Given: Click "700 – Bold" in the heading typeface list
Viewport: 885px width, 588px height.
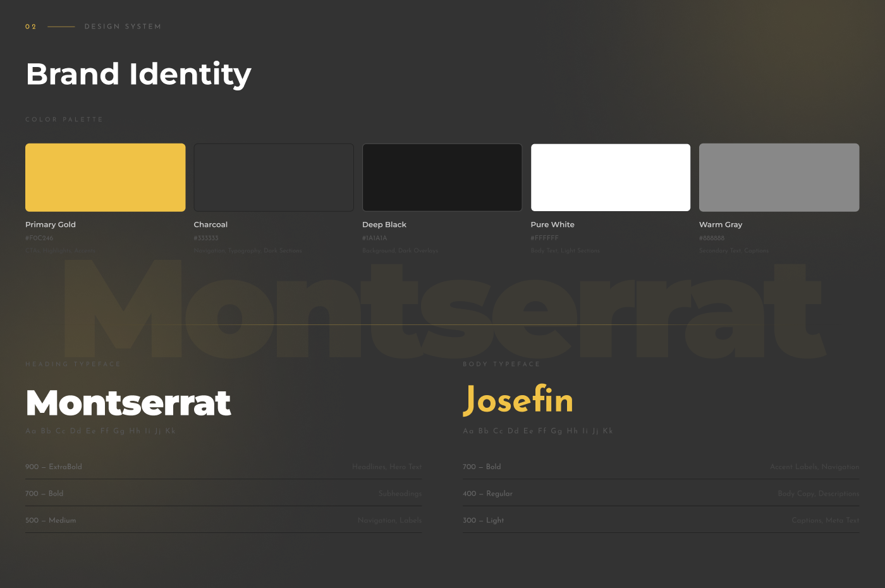Looking at the screenshot, I should pos(44,494).
